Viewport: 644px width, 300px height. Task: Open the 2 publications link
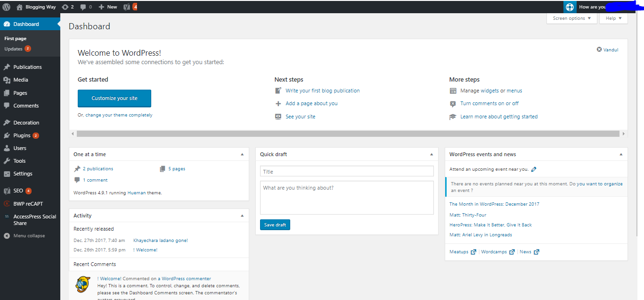[x=98, y=169]
